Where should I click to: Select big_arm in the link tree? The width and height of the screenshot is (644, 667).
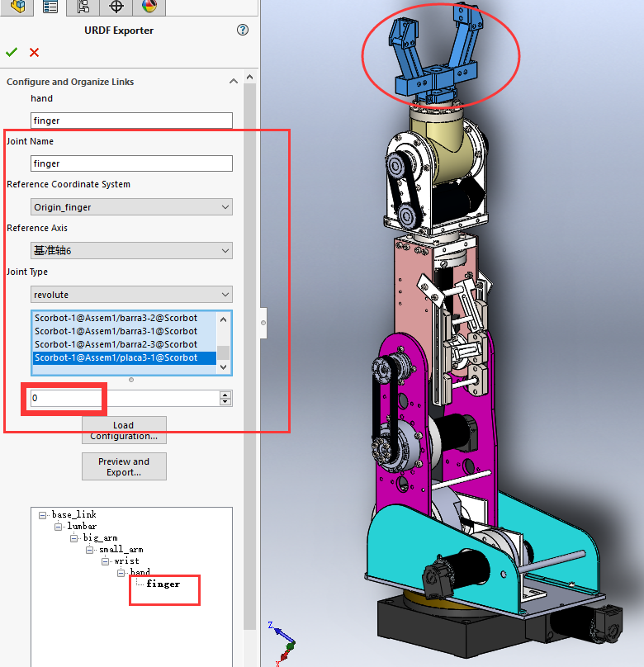[101, 537]
